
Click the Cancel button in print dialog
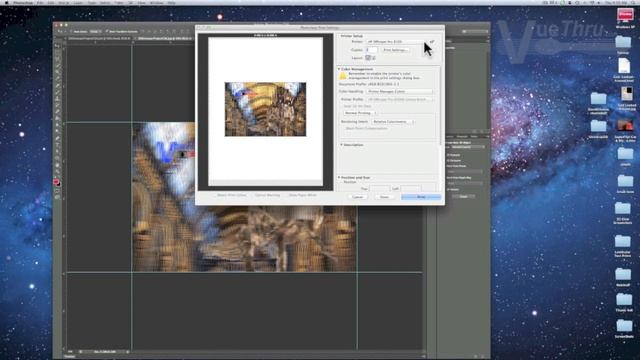(358, 197)
